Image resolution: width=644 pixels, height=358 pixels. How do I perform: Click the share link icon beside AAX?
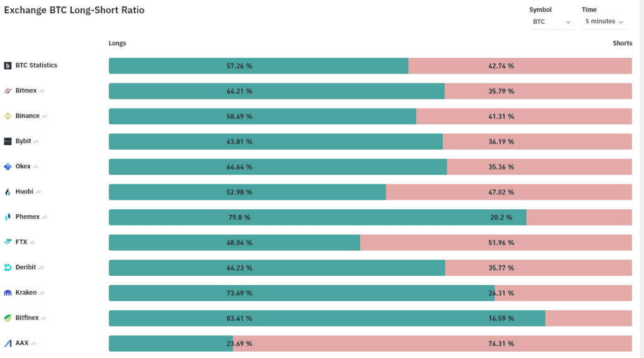coord(34,343)
